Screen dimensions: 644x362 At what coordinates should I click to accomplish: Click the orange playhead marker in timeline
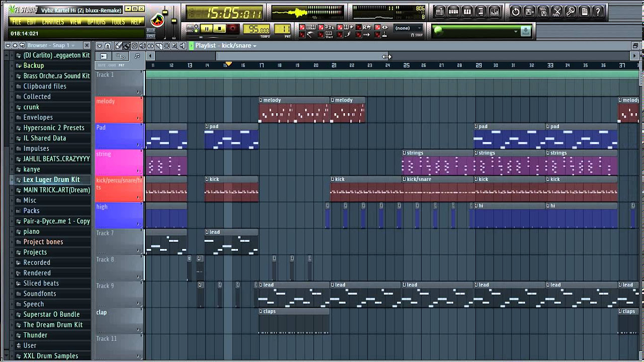(228, 64)
